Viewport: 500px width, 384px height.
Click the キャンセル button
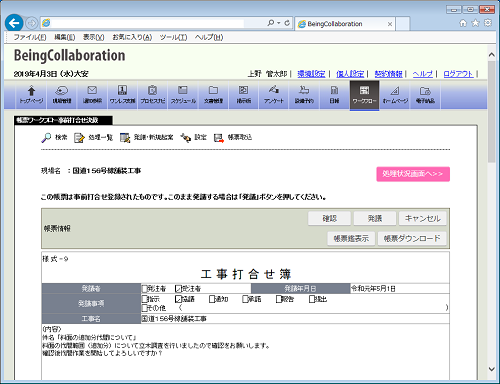(x=423, y=218)
